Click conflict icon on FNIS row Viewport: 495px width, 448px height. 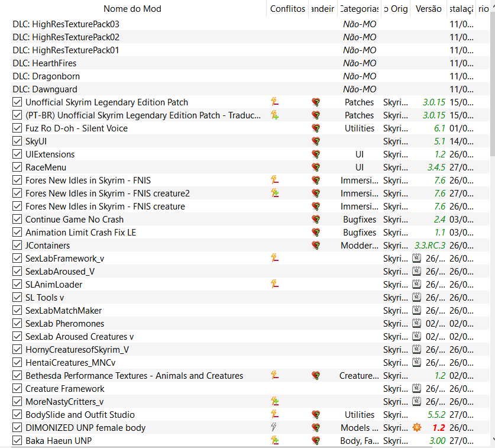[274, 180]
